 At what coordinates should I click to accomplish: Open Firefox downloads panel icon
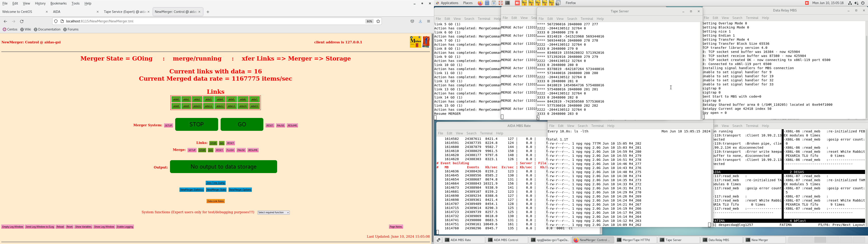pyautogui.click(x=420, y=21)
